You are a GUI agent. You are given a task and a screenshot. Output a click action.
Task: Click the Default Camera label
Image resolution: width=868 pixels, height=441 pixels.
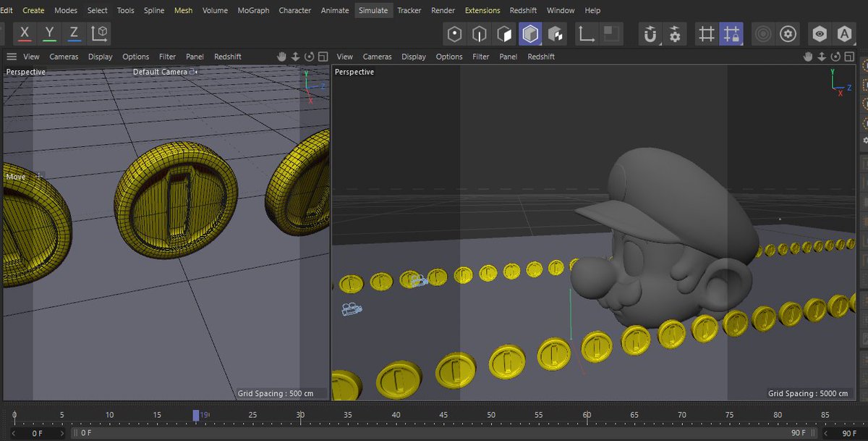[x=160, y=72]
